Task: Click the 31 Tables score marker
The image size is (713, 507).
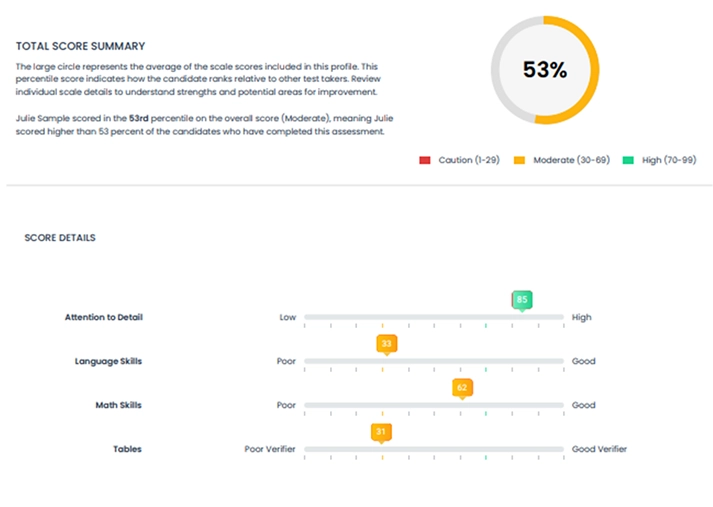Action: (x=381, y=431)
